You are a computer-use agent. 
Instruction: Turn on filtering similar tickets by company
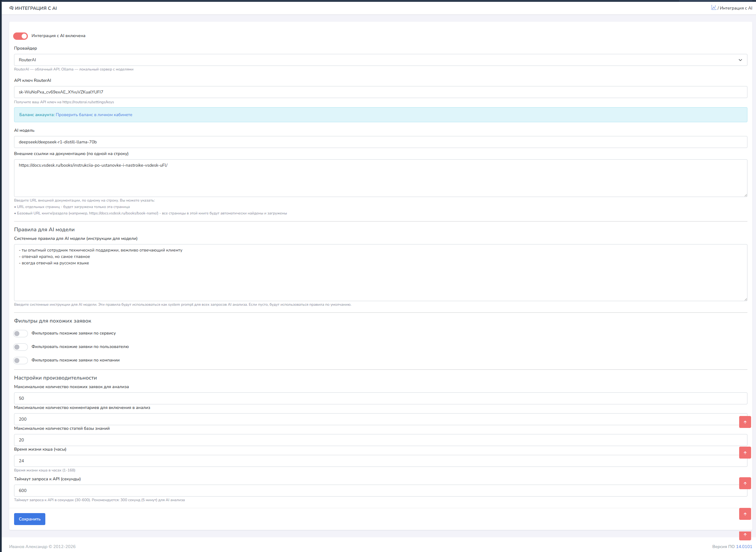coord(21,360)
